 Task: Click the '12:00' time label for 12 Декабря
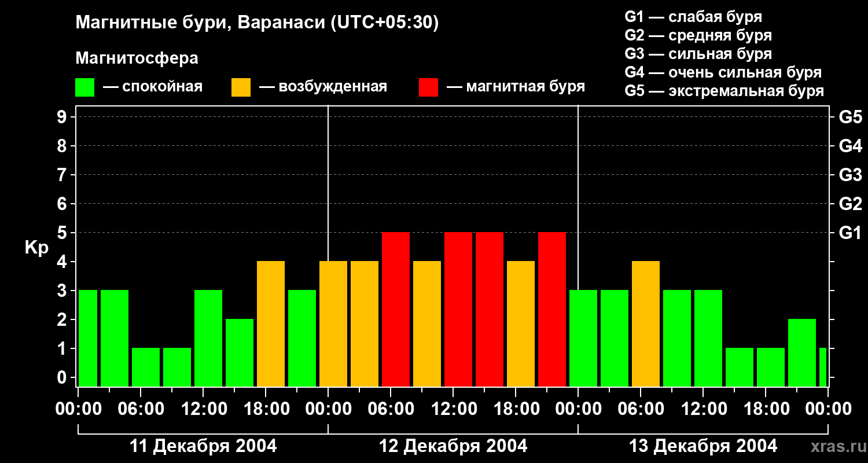coord(453,409)
